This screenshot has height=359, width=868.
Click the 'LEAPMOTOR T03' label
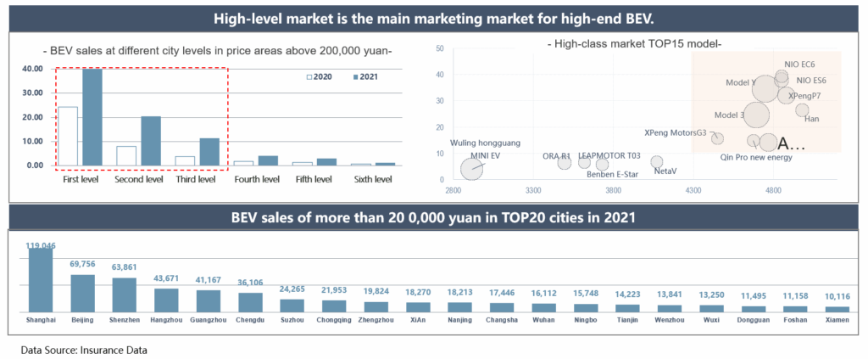609,156
